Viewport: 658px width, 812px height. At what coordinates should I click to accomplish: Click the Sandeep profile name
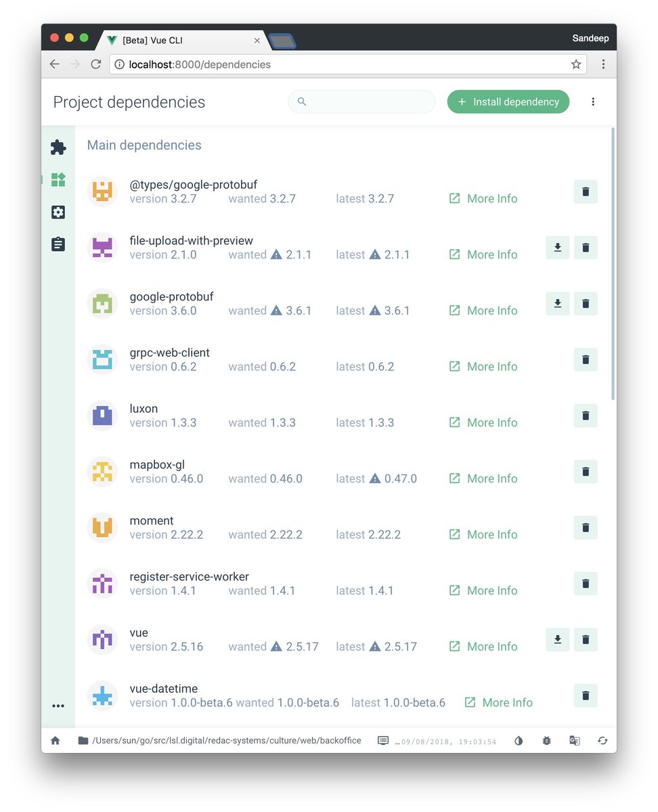click(x=590, y=39)
